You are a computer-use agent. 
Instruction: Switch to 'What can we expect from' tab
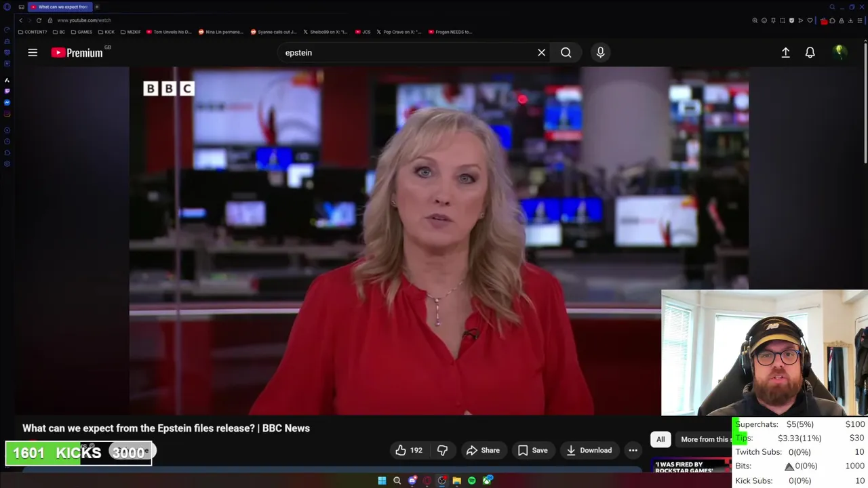(60, 7)
